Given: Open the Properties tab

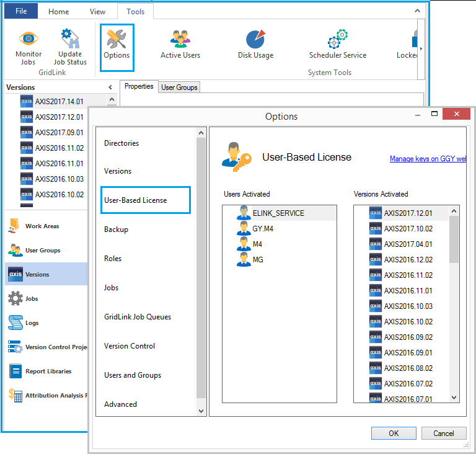Looking at the screenshot, I should point(139,86).
